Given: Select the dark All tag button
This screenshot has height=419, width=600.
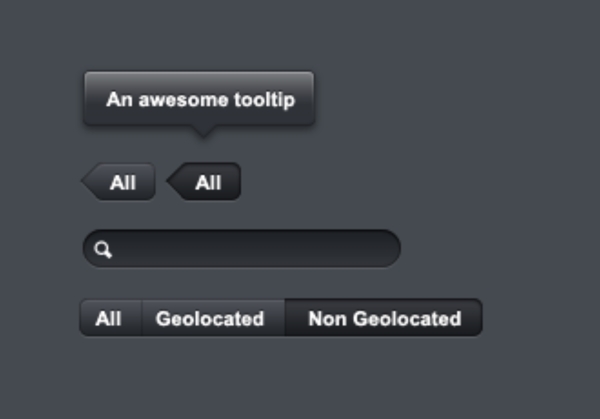Looking at the screenshot, I should pyautogui.click(x=208, y=183).
